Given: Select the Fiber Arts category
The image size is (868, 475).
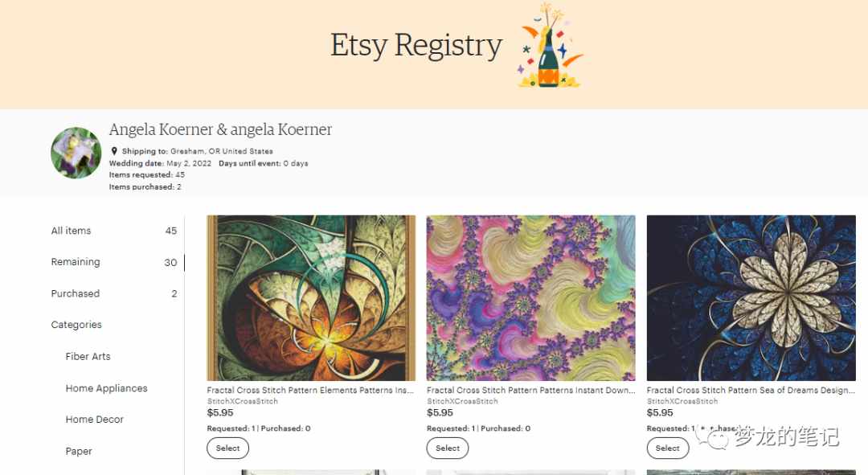Looking at the screenshot, I should (88, 357).
